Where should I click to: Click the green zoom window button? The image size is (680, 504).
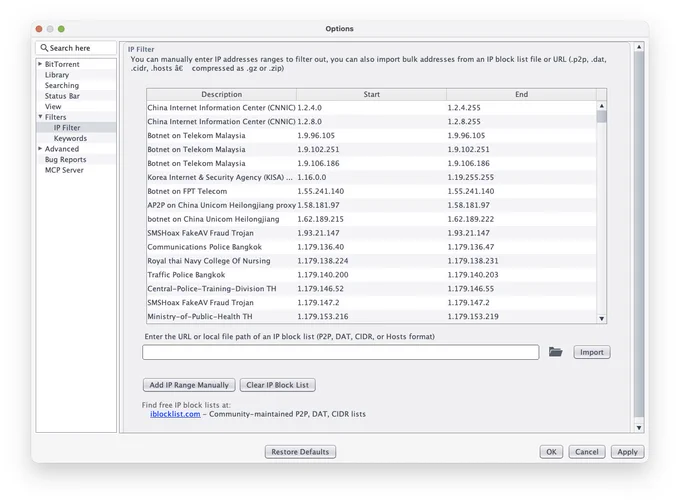coord(61,29)
